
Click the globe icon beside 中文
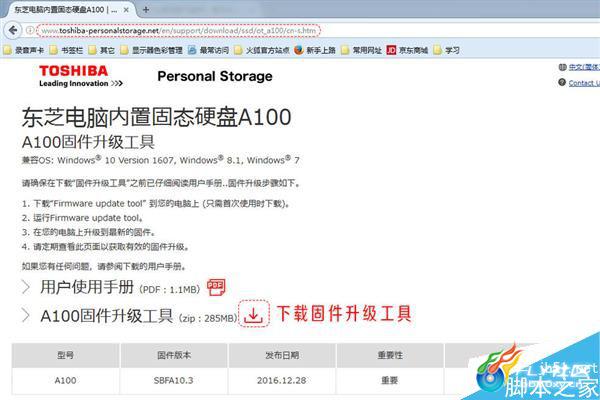click(x=562, y=67)
